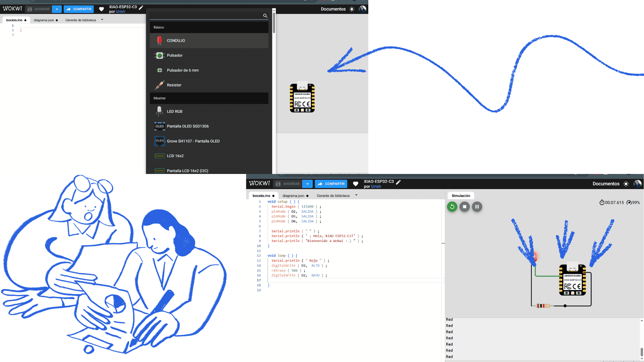Image resolution: width=644 pixels, height=362 pixels.
Task: Click the parts search input field
Action: (x=206, y=16)
